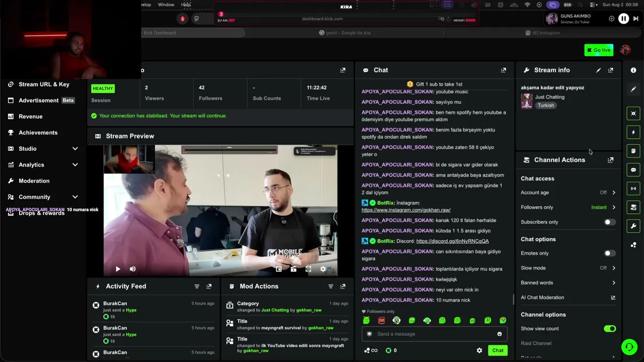This screenshot has width=644, height=362.
Task: Click the Go live button
Action: (599, 50)
